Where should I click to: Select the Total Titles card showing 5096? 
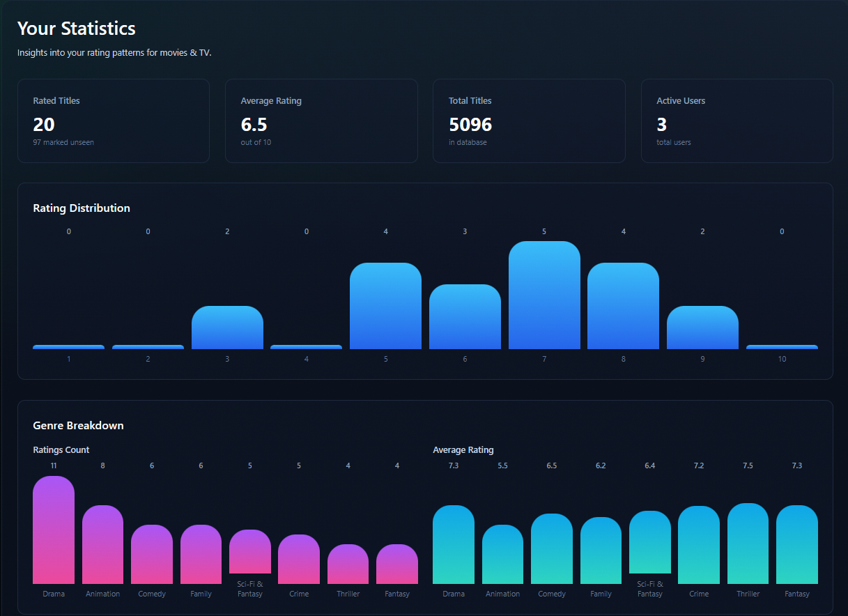529,121
